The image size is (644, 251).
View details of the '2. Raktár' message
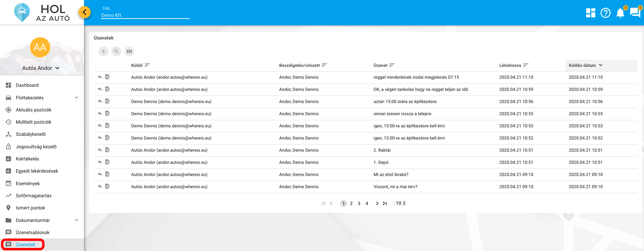107,150
